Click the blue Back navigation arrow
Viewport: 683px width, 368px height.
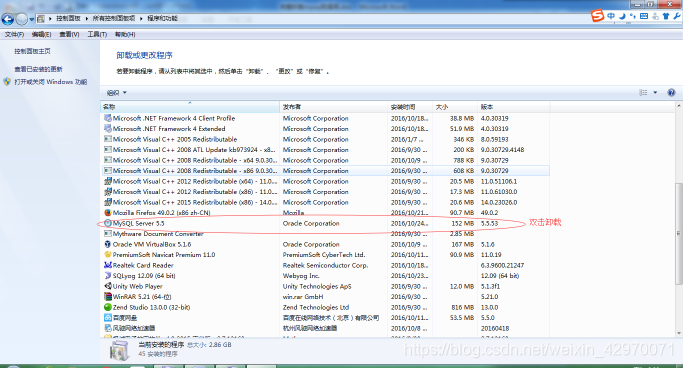click(7, 19)
